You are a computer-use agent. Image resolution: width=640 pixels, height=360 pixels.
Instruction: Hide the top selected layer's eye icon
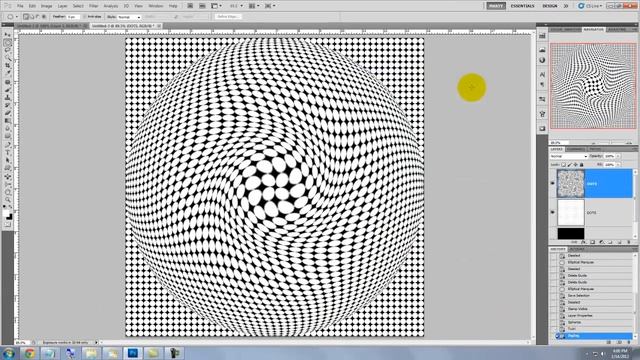coord(553,184)
